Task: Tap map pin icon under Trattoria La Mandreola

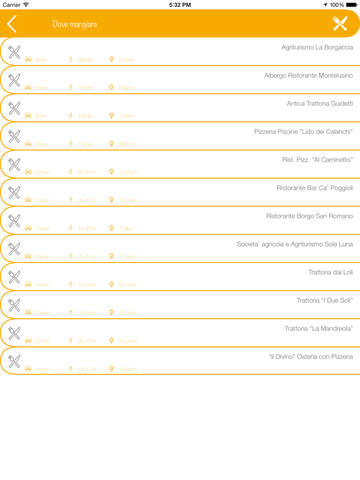Action: pyautogui.click(x=111, y=340)
